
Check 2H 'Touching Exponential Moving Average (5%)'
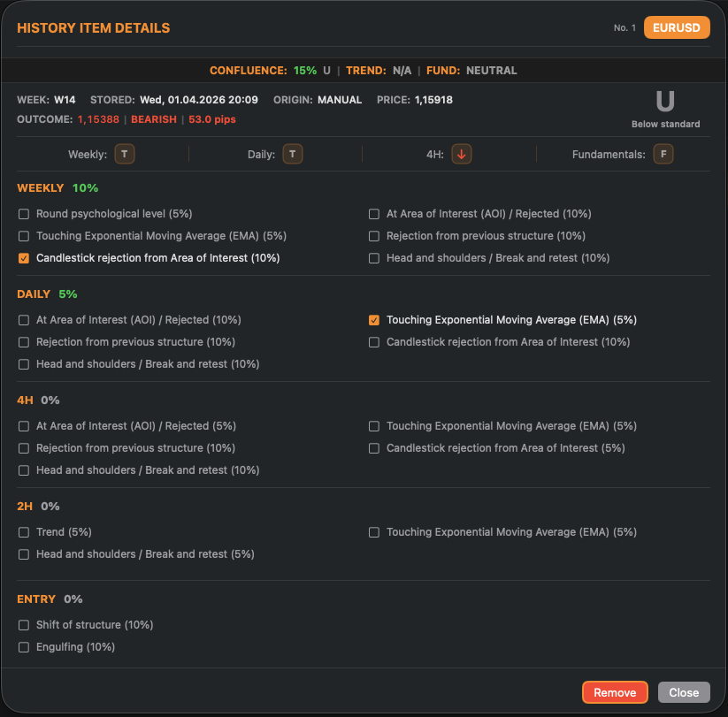[374, 532]
